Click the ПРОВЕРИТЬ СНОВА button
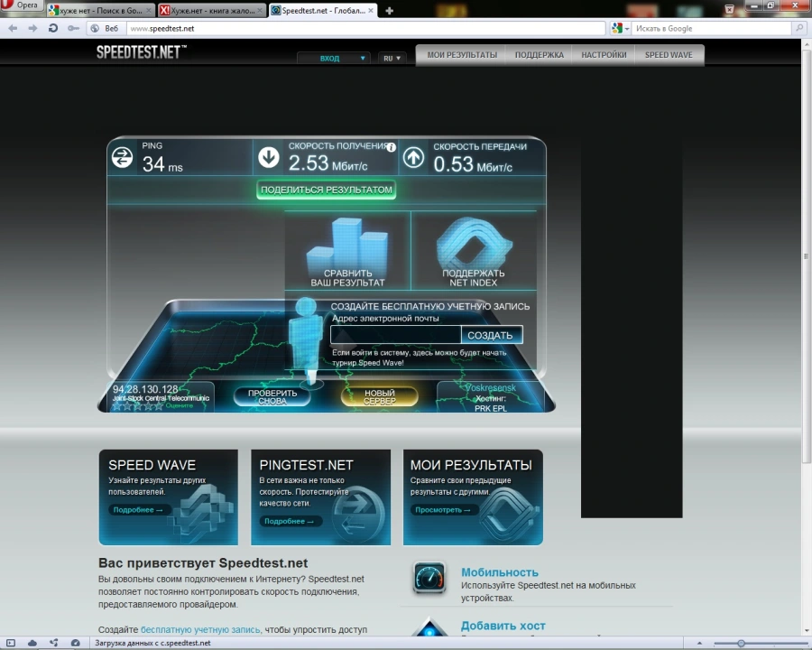812x650 pixels. [x=272, y=397]
